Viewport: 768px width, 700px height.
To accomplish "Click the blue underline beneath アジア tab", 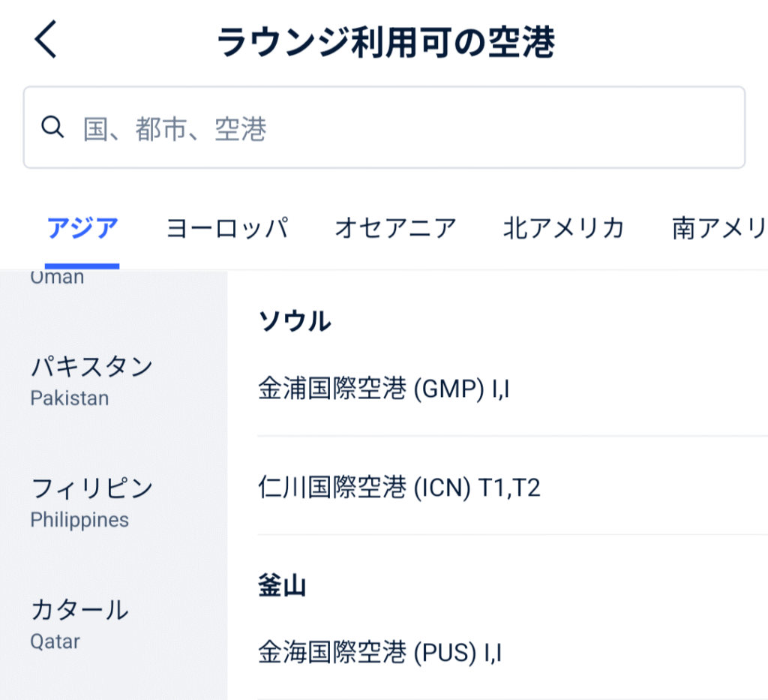I will click(82, 265).
